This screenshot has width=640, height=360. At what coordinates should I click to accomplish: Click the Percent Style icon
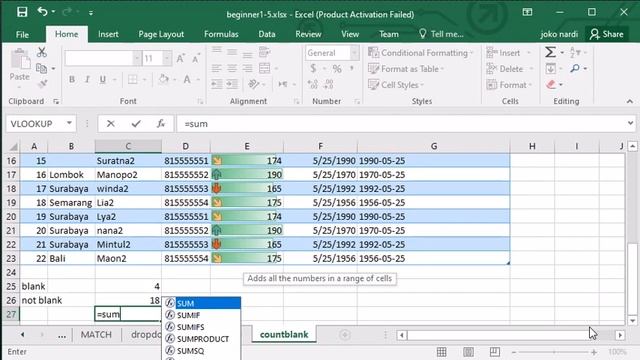pyautogui.click(x=337, y=69)
